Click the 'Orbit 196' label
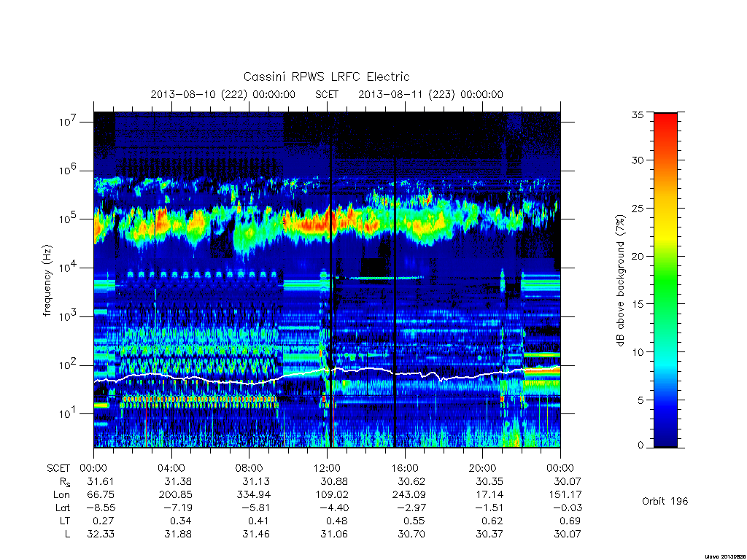The width and height of the screenshot is (747, 560). pos(665,501)
